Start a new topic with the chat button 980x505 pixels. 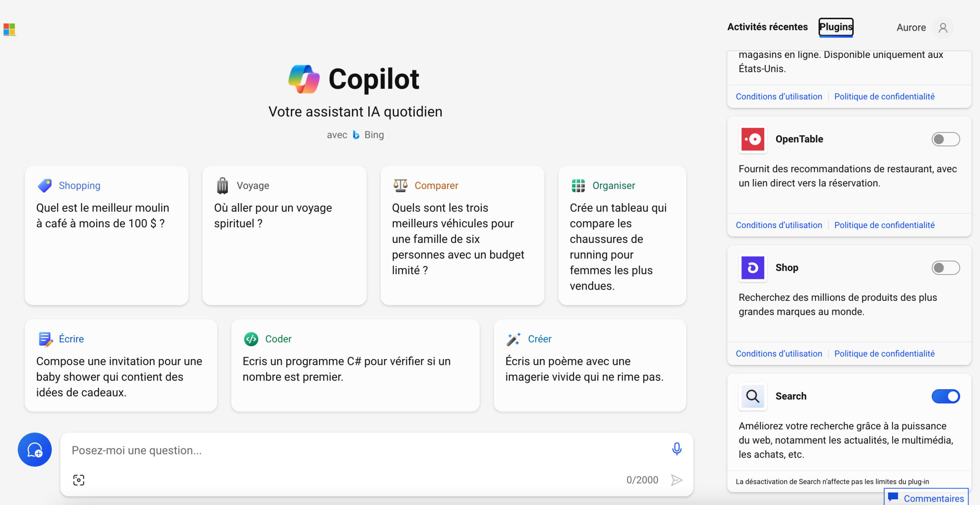click(35, 449)
